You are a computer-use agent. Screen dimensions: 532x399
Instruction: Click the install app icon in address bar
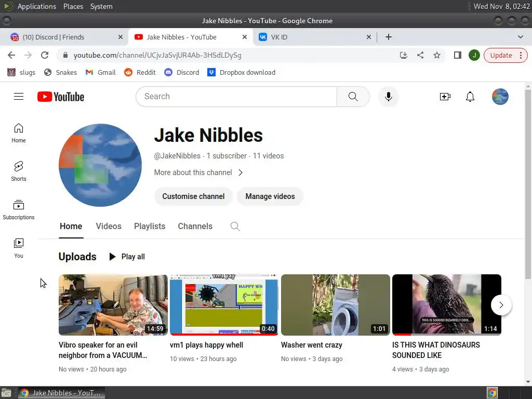tap(403, 55)
